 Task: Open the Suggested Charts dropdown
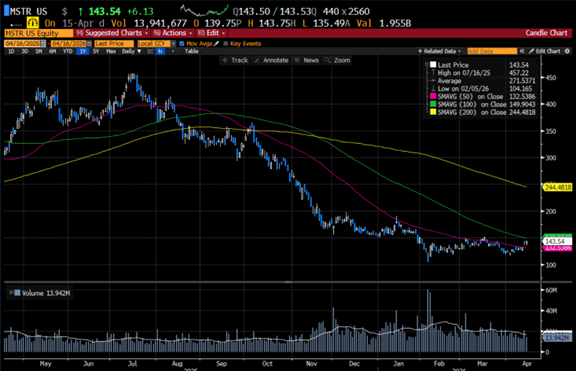[x=112, y=33]
